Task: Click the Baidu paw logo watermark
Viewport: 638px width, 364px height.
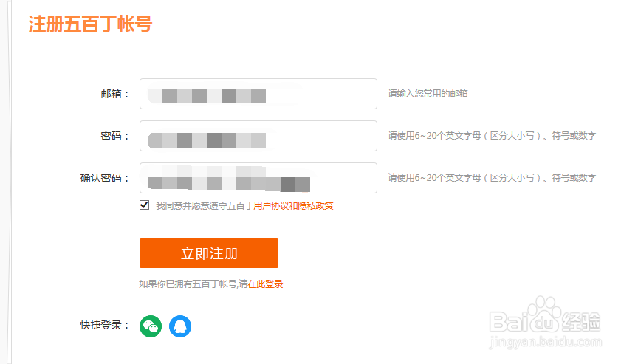Action: (x=547, y=312)
